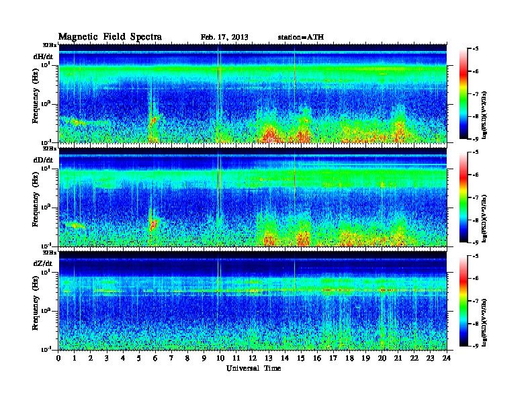
Task: Click the "32Hz" label above dD/dt axis
Action: click(x=50, y=148)
